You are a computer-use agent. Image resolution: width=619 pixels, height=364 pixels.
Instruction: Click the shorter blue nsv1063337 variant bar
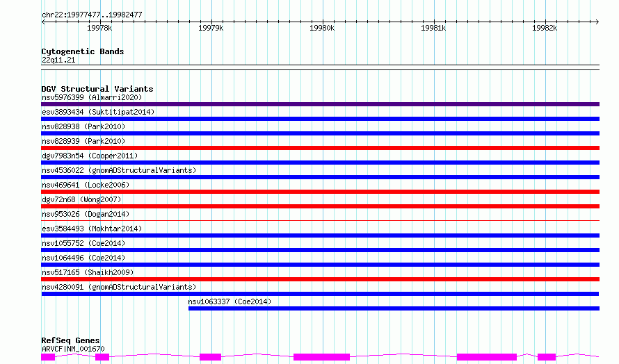394,308
